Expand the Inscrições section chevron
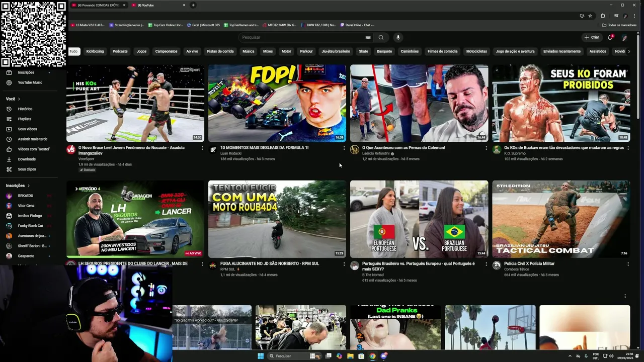644x362 pixels. (29, 186)
